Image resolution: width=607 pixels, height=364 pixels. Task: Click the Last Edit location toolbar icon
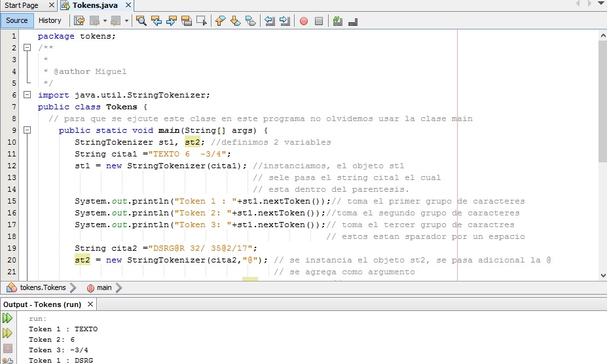[x=79, y=20]
